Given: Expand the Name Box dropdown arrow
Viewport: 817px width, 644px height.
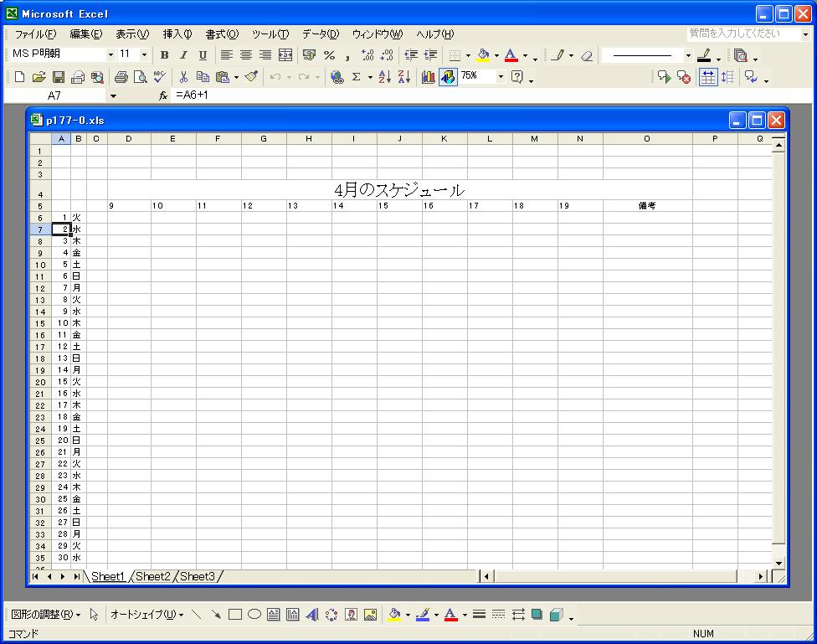Looking at the screenshot, I should pyautogui.click(x=113, y=96).
